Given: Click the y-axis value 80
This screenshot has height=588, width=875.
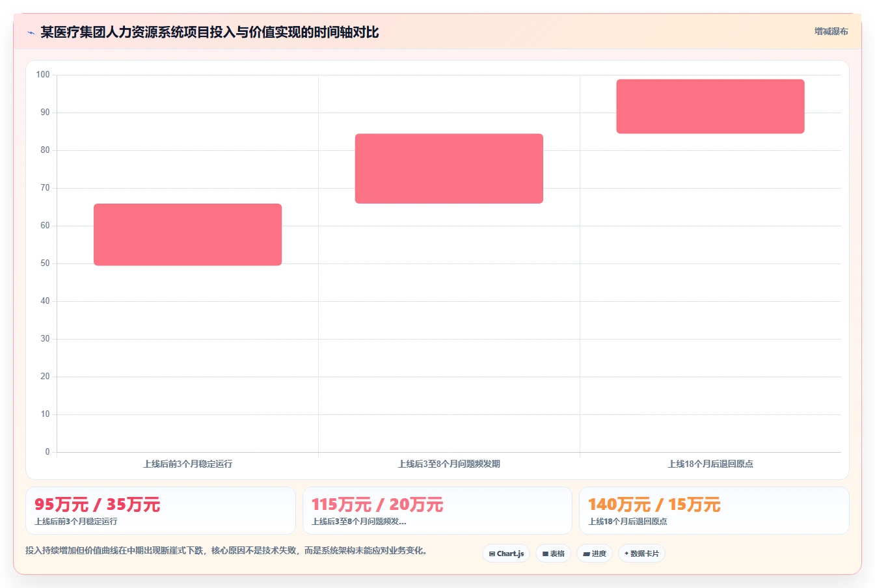Looking at the screenshot, I should pos(45,150).
